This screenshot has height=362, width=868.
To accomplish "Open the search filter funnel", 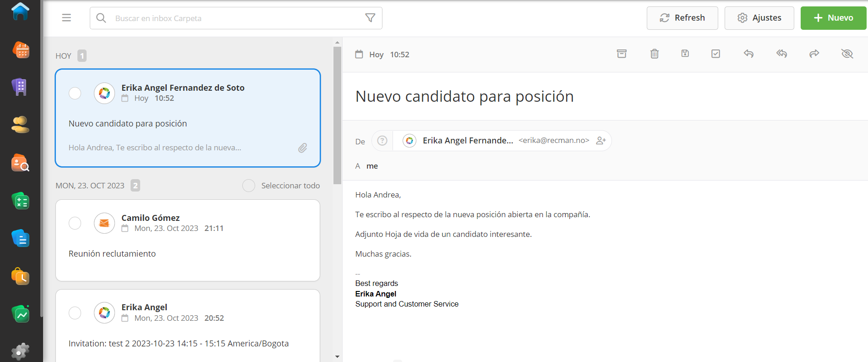I will [370, 18].
